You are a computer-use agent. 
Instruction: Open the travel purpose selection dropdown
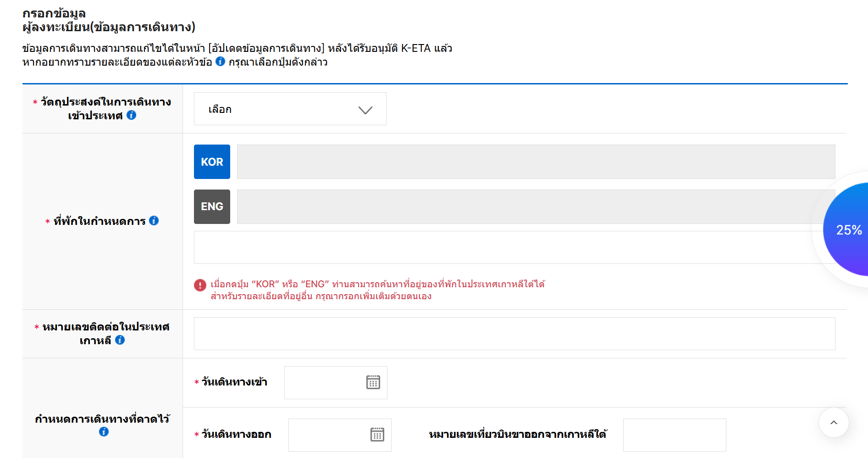tap(290, 109)
